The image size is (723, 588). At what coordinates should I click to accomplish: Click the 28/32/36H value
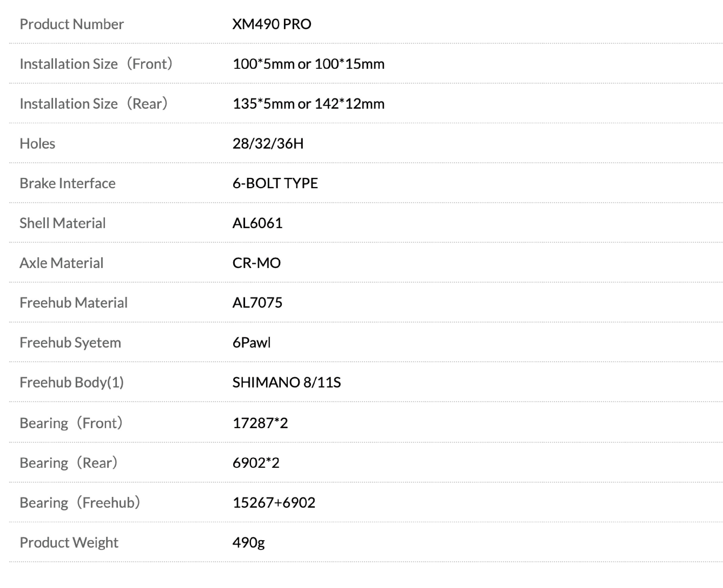(268, 144)
